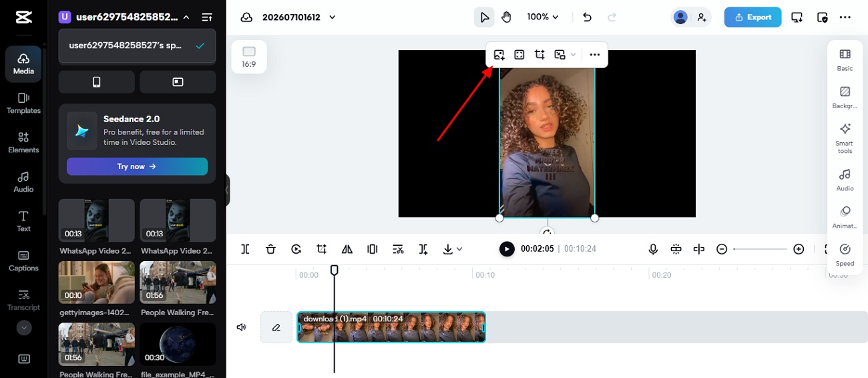Activate the Hand pan tool

click(x=506, y=17)
